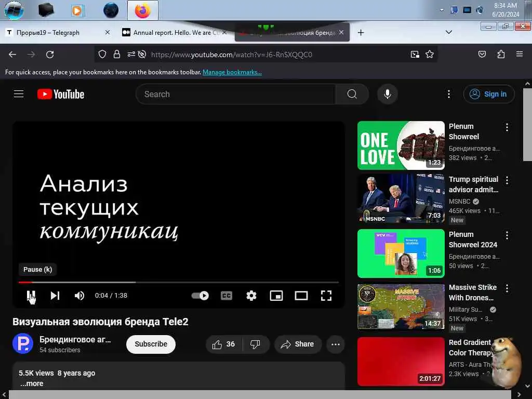Go back with the browser back arrow
The width and height of the screenshot is (532, 399).
[x=12, y=54]
